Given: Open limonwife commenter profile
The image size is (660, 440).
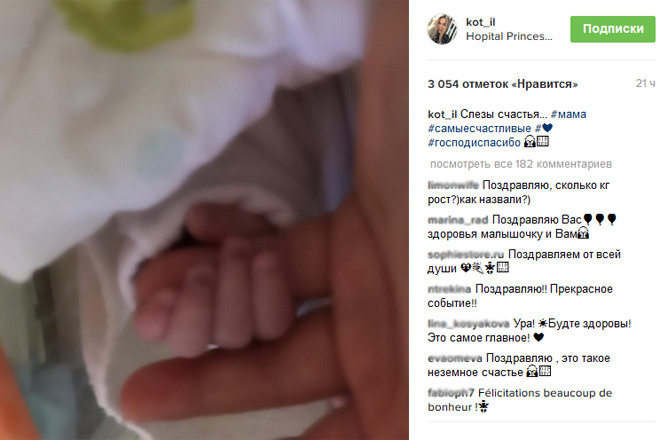Looking at the screenshot, I should pyautogui.click(x=453, y=185).
